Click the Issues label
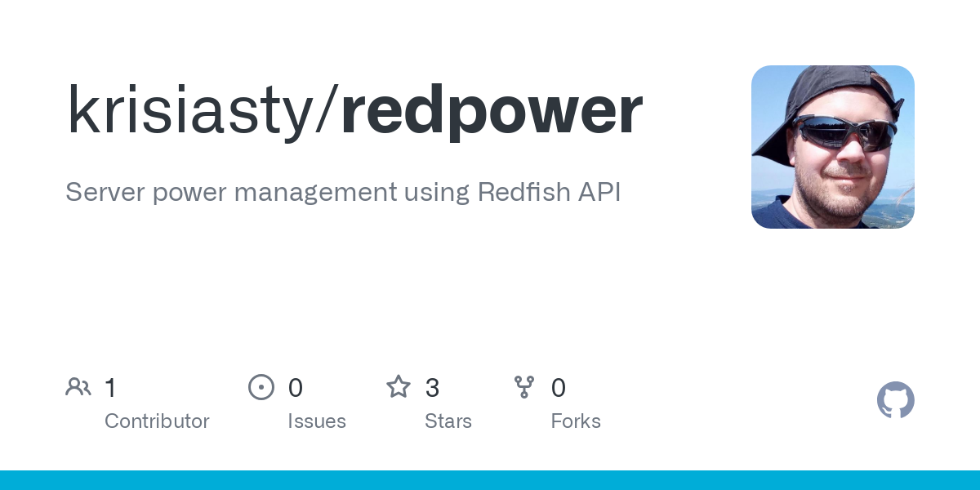980x490 pixels. [317, 421]
